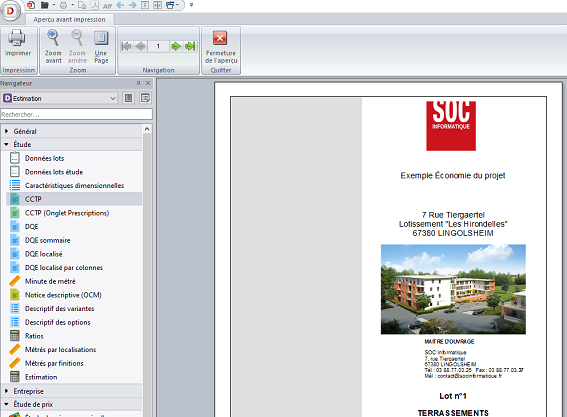Jump to last page arrow
Viewport: 567px width, 417px height.
190,46
